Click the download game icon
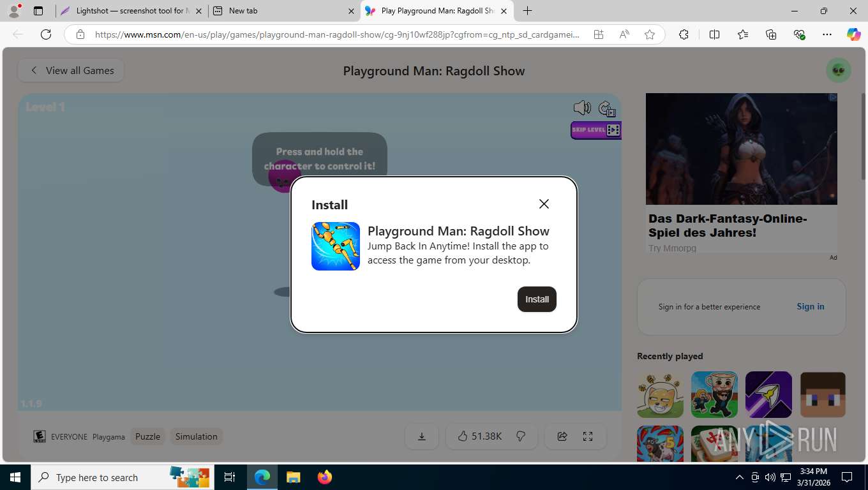 [x=422, y=436]
